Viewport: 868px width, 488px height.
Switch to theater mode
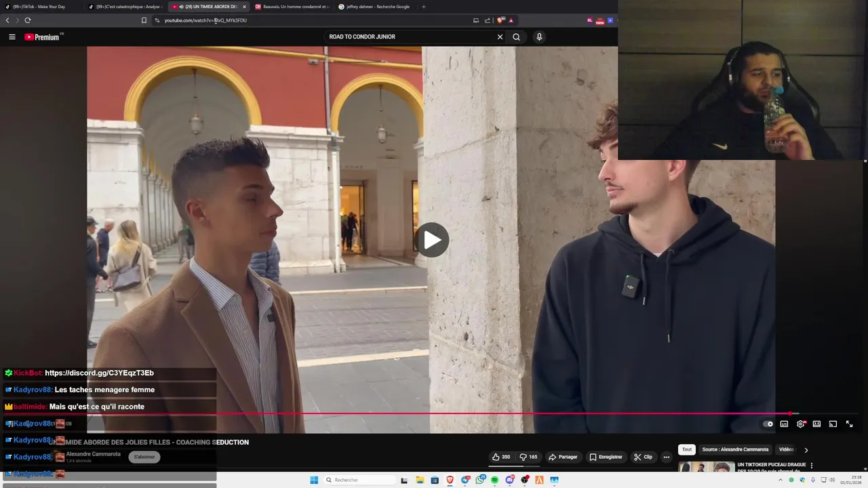pyautogui.click(x=816, y=424)
